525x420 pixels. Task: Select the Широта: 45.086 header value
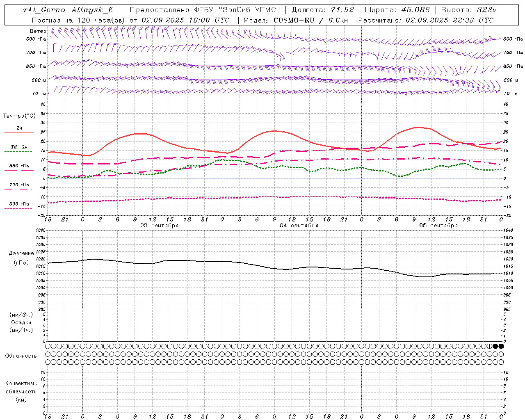pos(397,10)
